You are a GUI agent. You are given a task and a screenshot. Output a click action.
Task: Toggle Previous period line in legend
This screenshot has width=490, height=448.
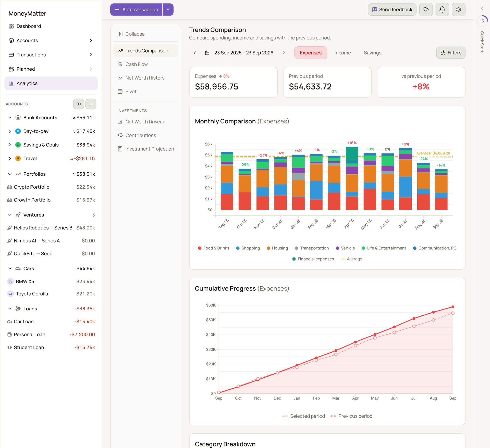(351, 416)
